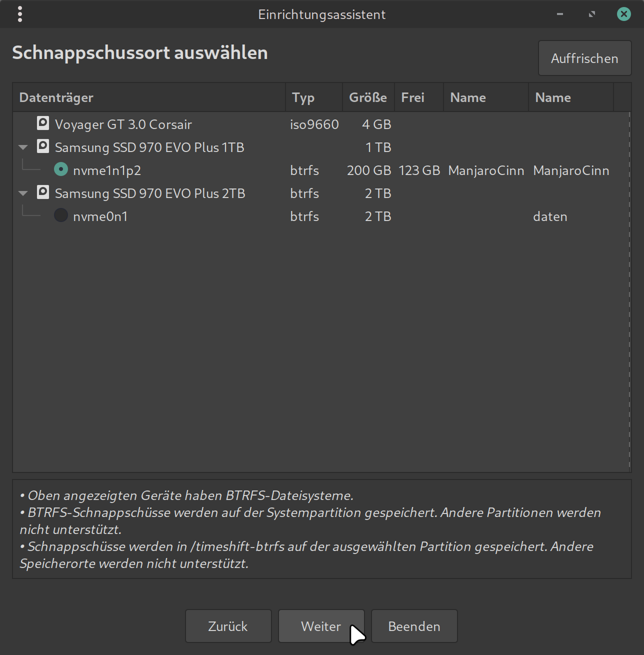Viewport: 644px width, 655px height.
Task: Select the nvme1n1p2 radio button
Action: tap(61, 169)
